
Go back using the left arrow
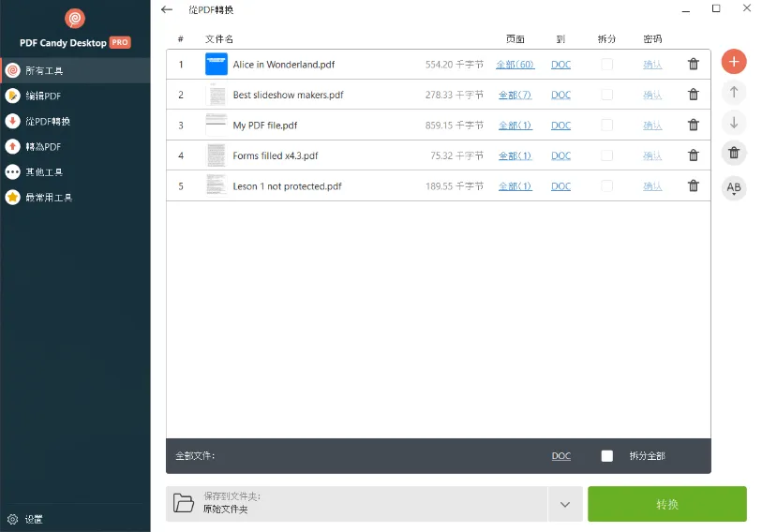pos(167,9)
